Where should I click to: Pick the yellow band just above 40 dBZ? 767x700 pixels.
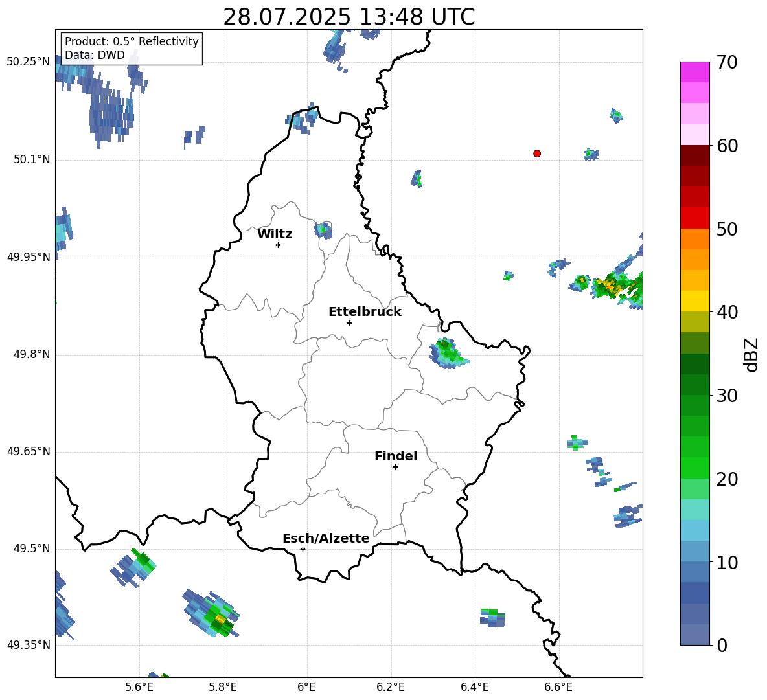694,302
